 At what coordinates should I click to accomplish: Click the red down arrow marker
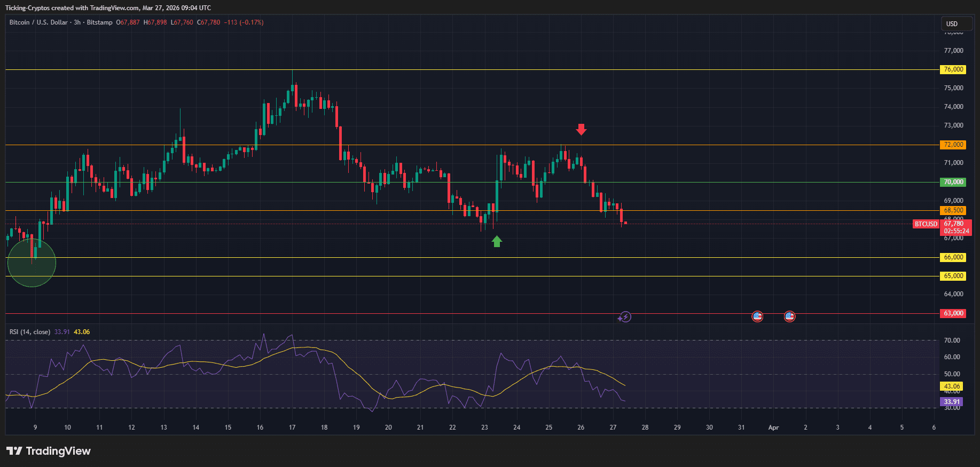pos(581,129)
